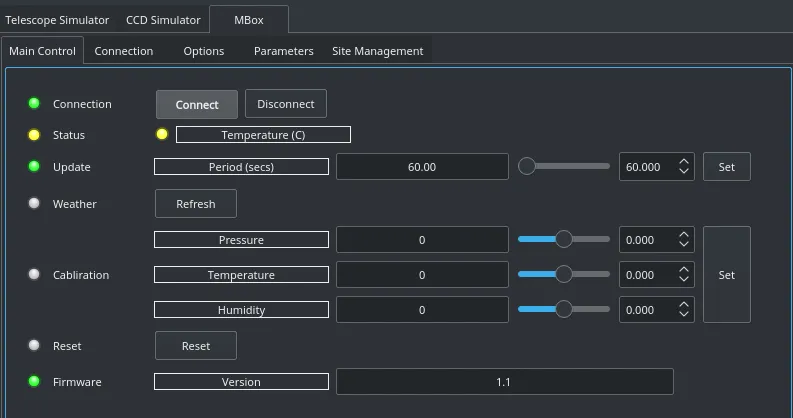Image resolution: width=793 pixels, height=418 pixels.
Task: Decrease the Pressure spinbox value
Action: tap(684, 244)
